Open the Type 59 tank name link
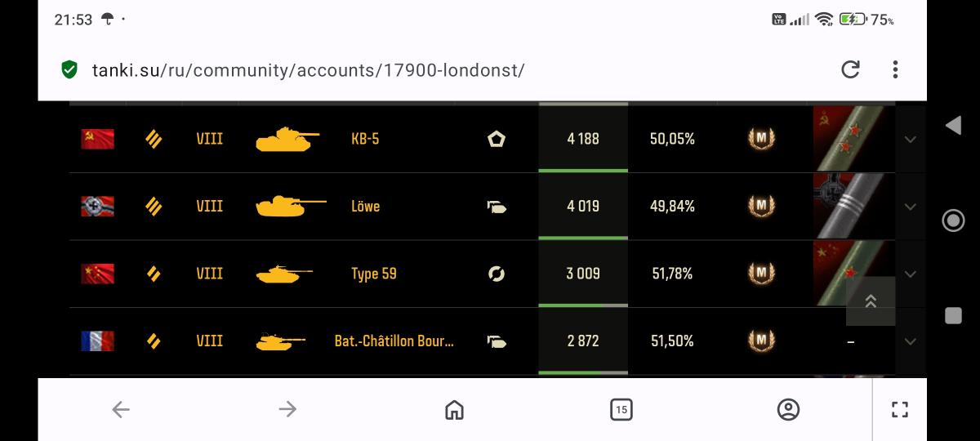The height and width of the screenshot is (441, 980). click(x=374, y=274)
